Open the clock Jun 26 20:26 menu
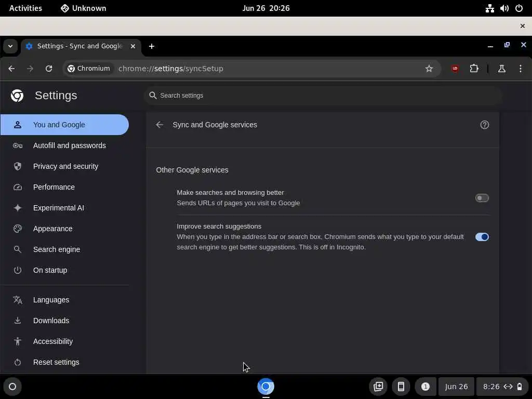Viewport: 532px width, 399px height. click(266, 8)
